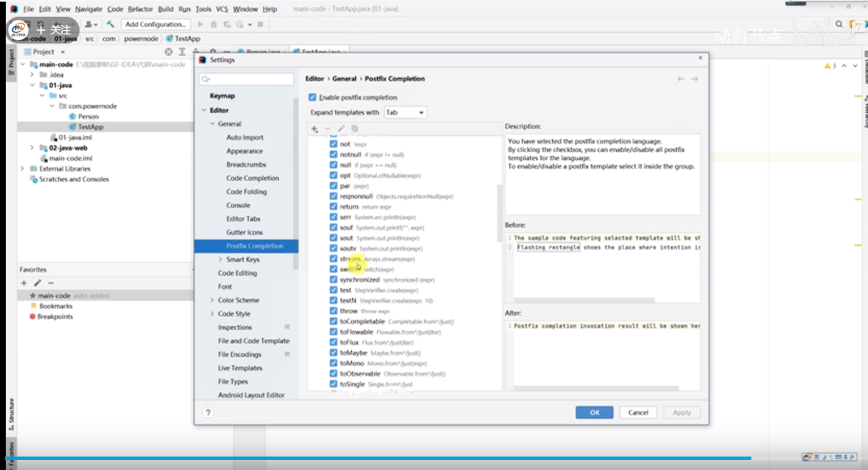Uncheck the notnull template checkbox
Screen dimensions: 868x470
pyautogui.click(x=333, y=154)
